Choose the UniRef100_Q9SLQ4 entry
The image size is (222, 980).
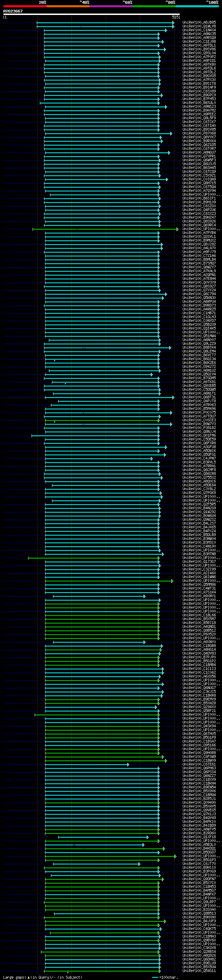click(x=199, y=53)
